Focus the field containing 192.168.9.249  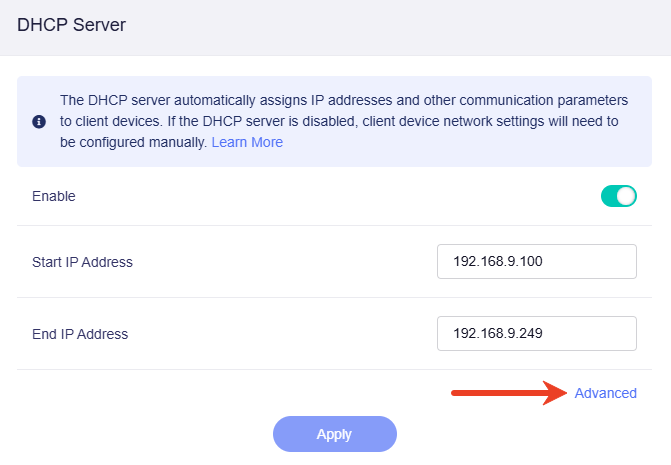[537, 334]
